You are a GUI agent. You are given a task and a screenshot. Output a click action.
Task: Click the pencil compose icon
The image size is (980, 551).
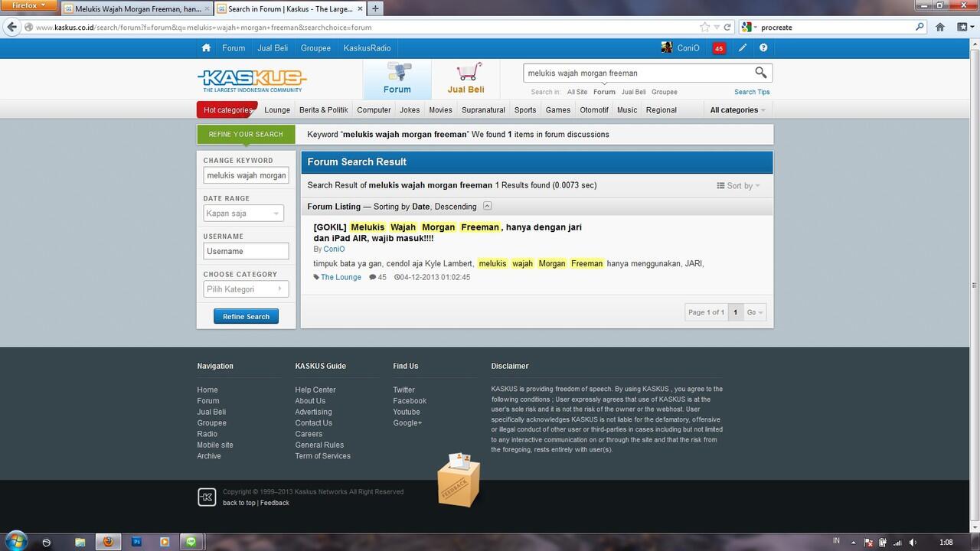[x=742, y=47]
